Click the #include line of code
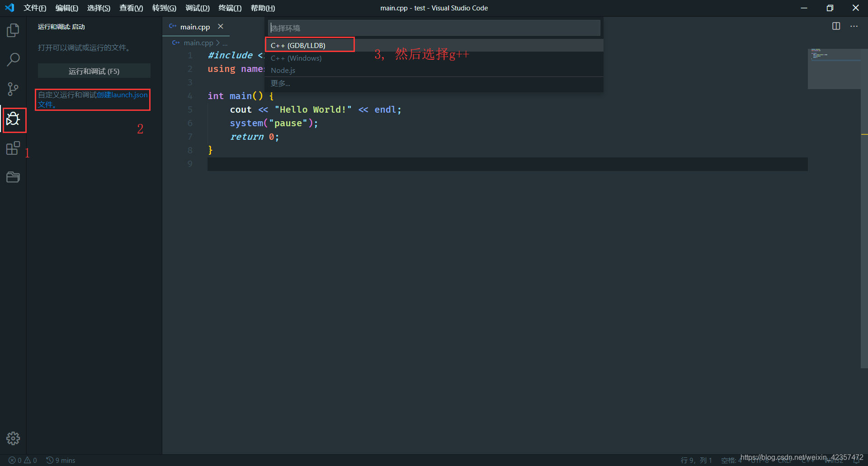Screen dimensions: 868x466 point(236,55)
